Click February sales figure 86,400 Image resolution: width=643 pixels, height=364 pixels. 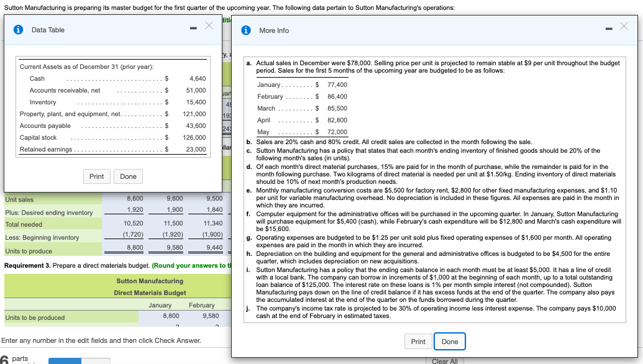click(x=337, y=97)
